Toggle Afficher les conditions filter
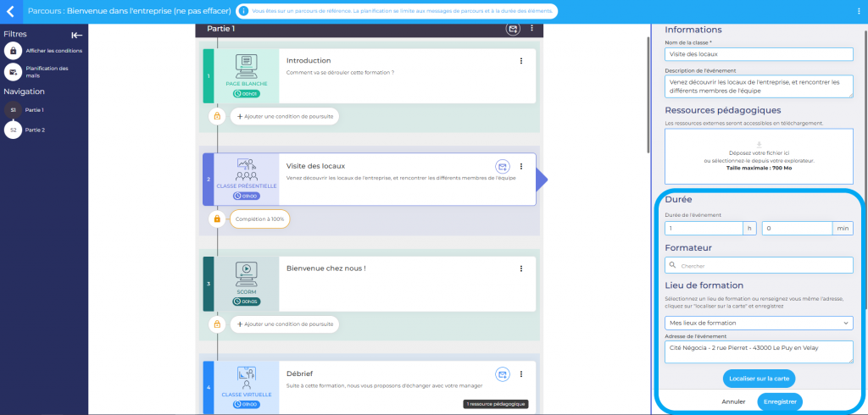 [x=13, y=51]
